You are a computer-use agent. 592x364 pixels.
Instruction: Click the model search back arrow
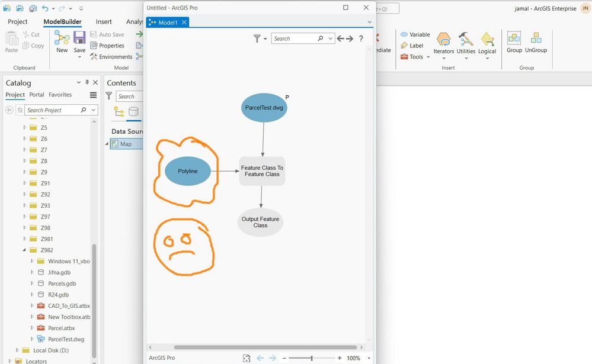tap(341, 38)
